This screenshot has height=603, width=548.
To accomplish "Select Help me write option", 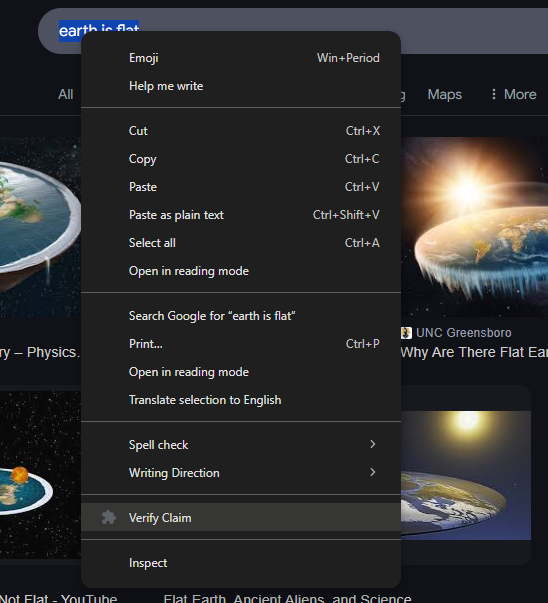I will pyautogui.click(x=241, y=86).
